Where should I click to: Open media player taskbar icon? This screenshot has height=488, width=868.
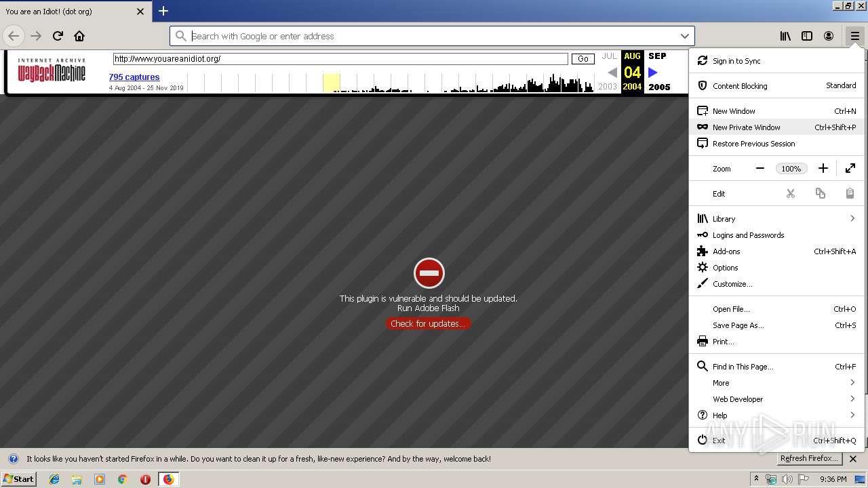100,479
